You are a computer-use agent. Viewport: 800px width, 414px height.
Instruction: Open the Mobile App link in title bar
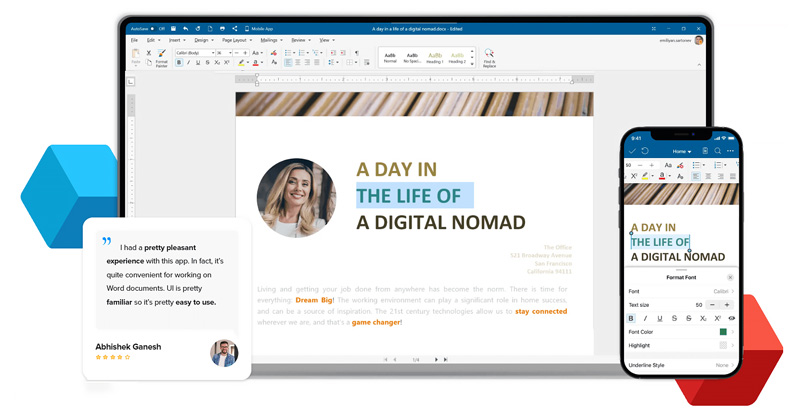(x=259, y=29)
